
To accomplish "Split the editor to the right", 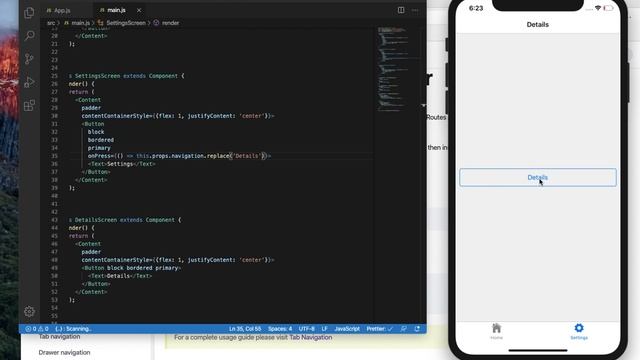I will coord(401,10).
